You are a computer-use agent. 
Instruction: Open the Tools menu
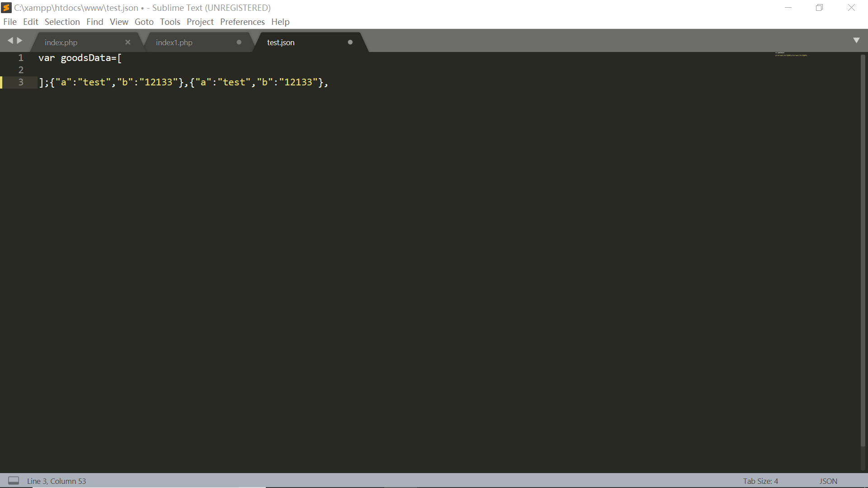coord(170,22)
